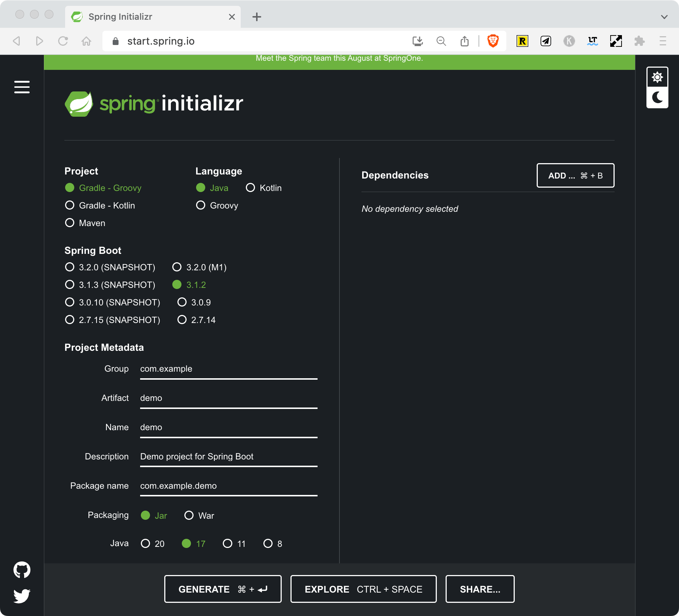Screen dimensions: 679x616
Task: Expand the tab list chevron
Action: click(x=664, y=17)
